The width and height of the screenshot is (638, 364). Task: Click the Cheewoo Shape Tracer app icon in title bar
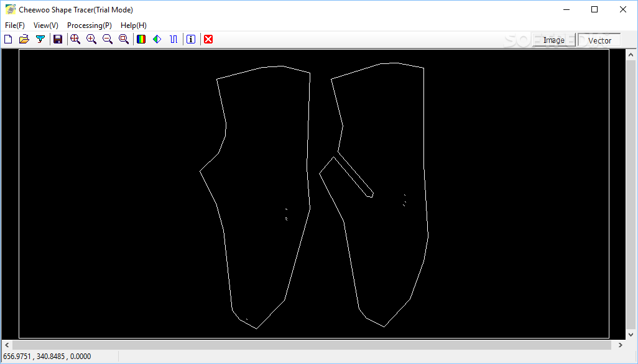pos(10,10)
